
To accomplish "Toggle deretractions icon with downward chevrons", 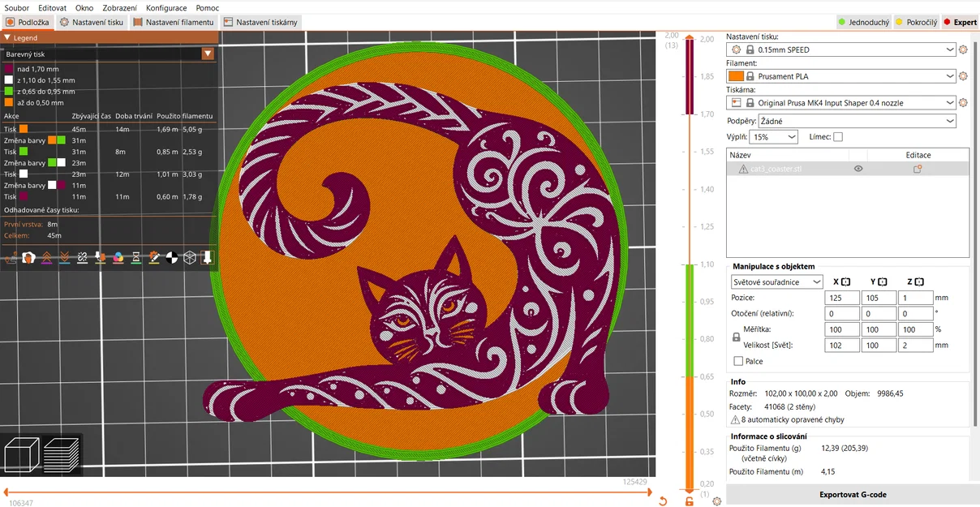I will pos(64,257).
